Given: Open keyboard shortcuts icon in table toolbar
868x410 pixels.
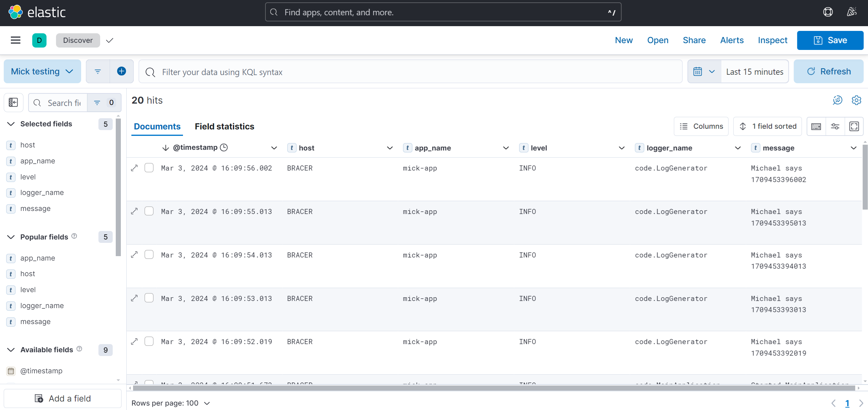Looking at the screenshot, I should tap(816, 126).
